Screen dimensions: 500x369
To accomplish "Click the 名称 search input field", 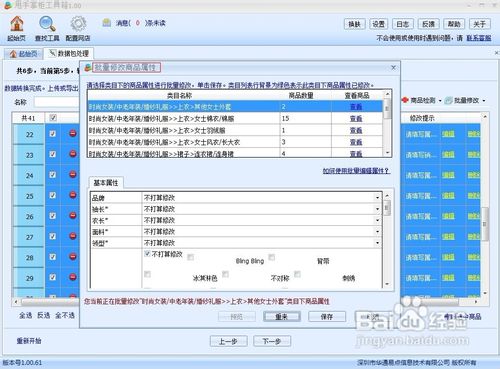I will click(x=57, y=102).
